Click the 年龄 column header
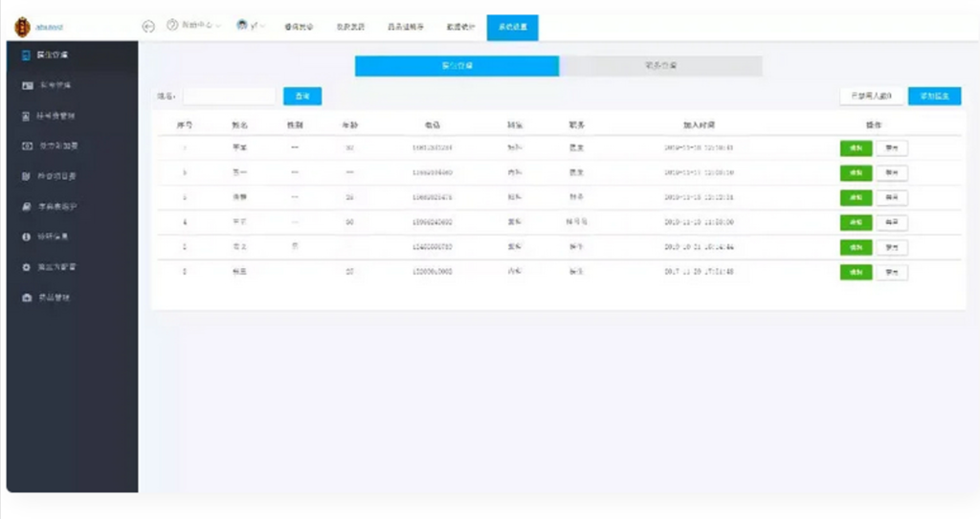Image resolution: width=980 pixels, height=519 pixels. [x=350, y=125]
